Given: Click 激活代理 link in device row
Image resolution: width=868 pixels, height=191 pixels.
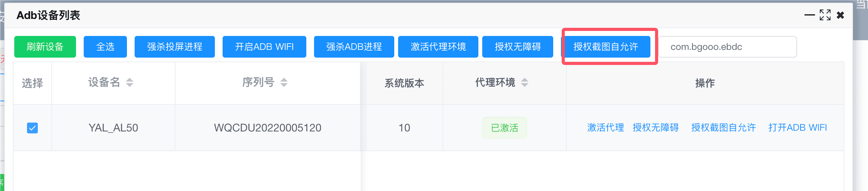Looking at the screenshot, I should pyautogui.click(x=606, y=128).
